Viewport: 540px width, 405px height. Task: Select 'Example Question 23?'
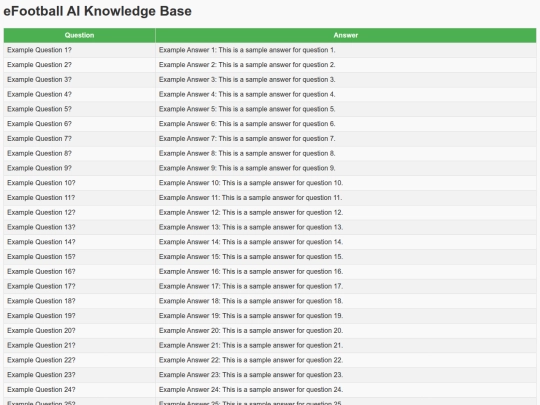pyautogui.click(x=80, y=375)
